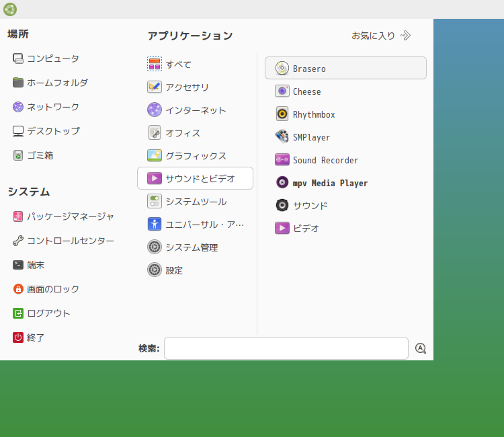Focus the 検索 search input field
Screen dimensions: 504x437
click(x=286, y=348)
